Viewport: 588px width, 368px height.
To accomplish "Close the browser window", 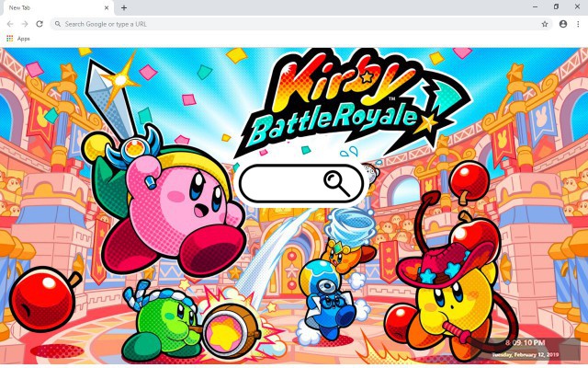I will click(x=577, y=6).
